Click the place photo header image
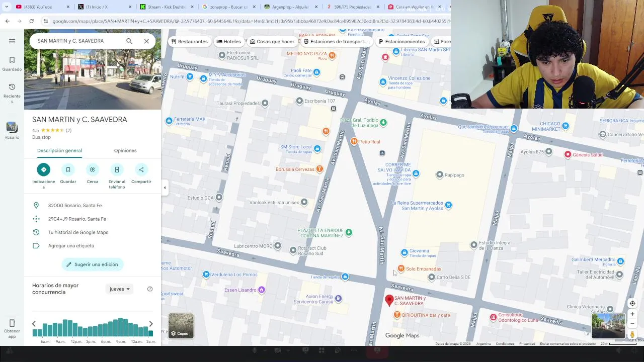The width and height of the screenshot is (644, 362). [93, 79]
